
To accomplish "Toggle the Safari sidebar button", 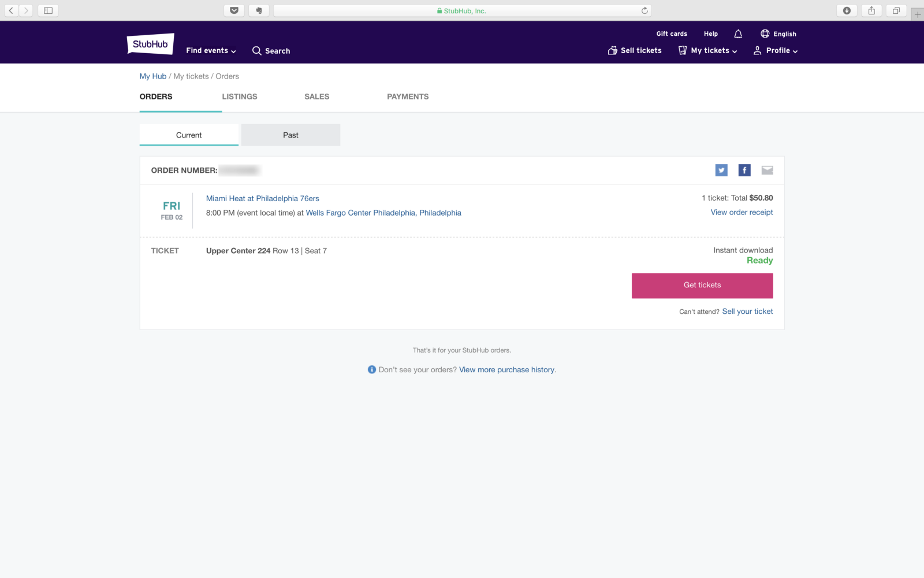I will (x=49, y=10).
